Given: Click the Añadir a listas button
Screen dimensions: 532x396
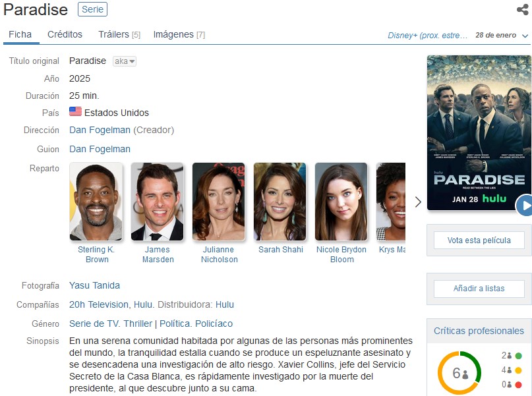Looking at the screenshot, I should [479, 289].
